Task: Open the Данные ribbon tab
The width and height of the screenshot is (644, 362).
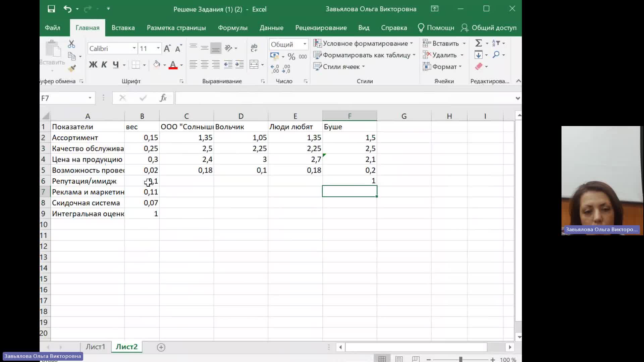Action: [271, 28]
